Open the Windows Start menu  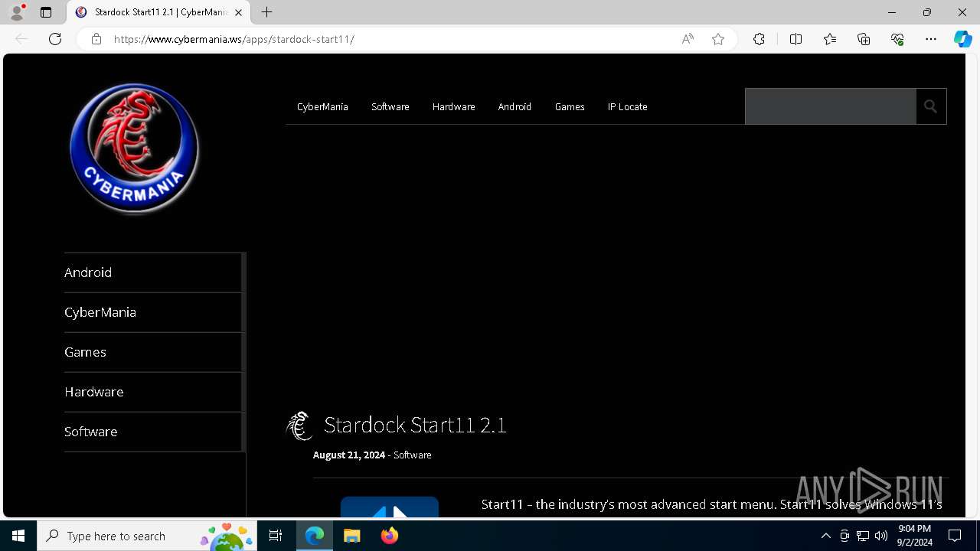[18, 536]
